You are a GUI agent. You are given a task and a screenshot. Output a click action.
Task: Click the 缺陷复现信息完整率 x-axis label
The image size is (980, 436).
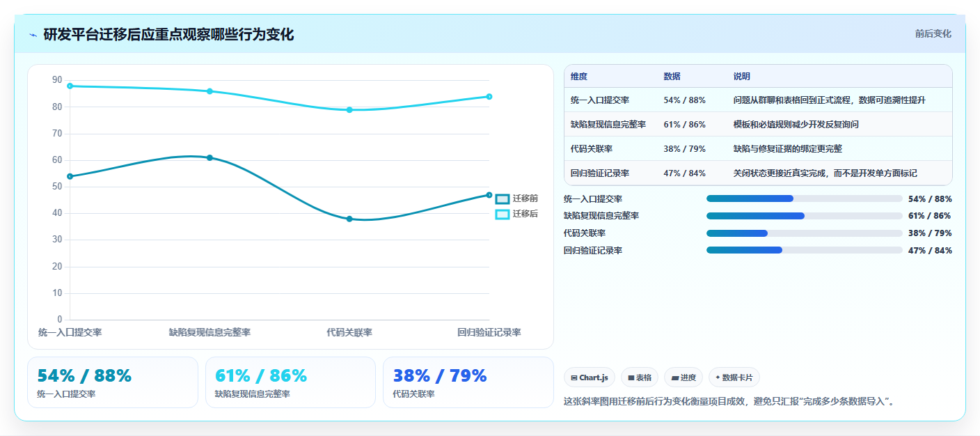pos(210,333)
